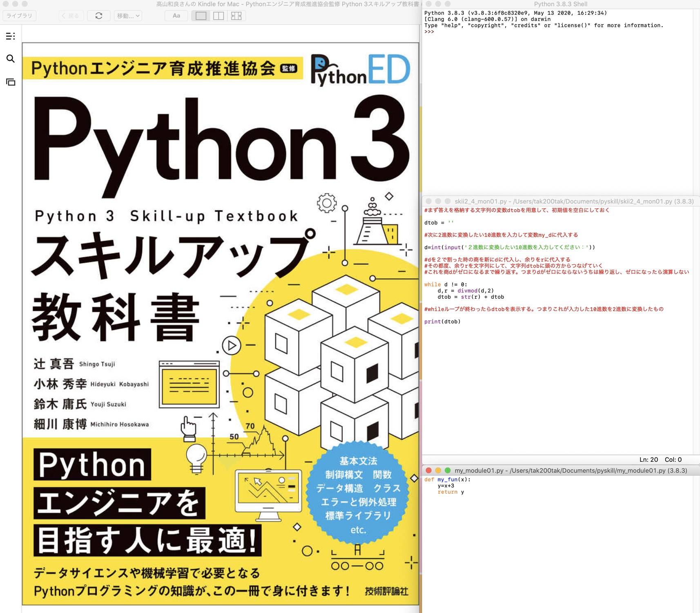Open the Aa font settings button
The height and width of the screenshot is (613, 700).
pyautogui.click(x=176, y=16)
